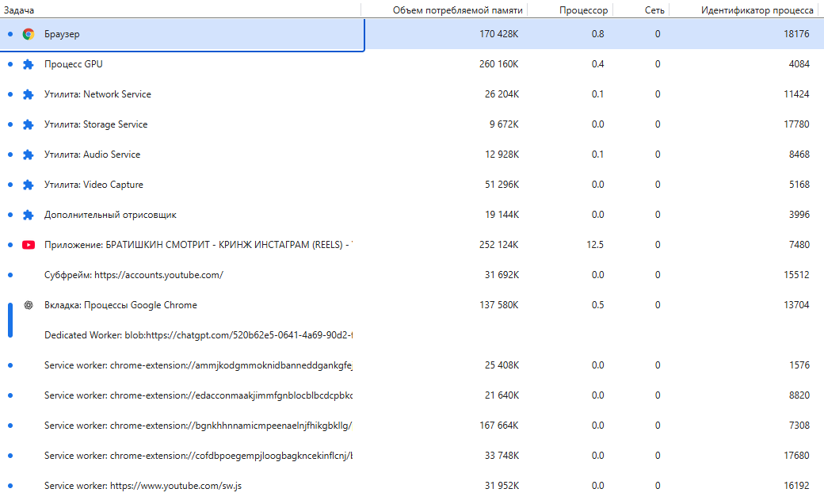Click the puzzle icon of Дополнительный отрисовщик
The width and height of the screenshot is (824, 504).
click(x=29, y=215)
